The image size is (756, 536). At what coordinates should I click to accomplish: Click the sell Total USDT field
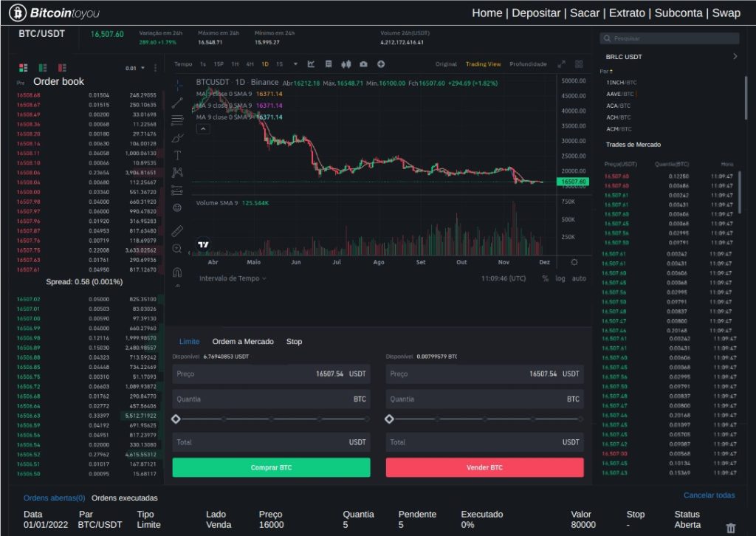tap(484, 442)
